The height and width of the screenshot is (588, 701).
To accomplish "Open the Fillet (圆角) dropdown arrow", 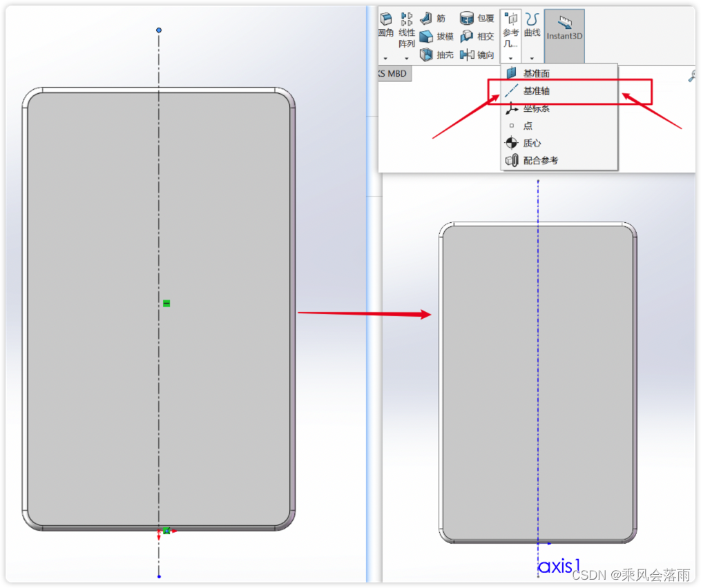I will [x=385, y=58].
